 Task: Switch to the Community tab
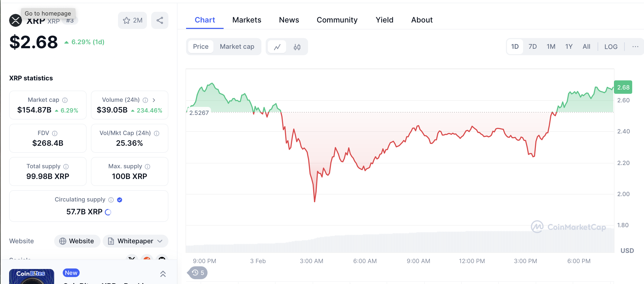click(337, 20)
